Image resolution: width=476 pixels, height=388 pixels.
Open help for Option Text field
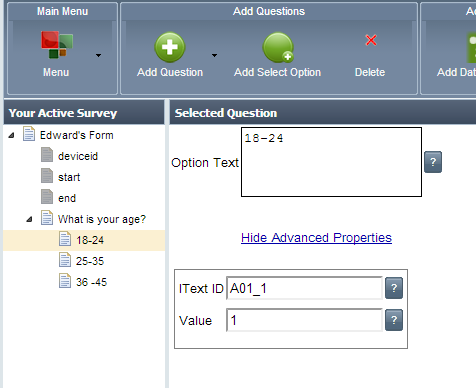433,162
